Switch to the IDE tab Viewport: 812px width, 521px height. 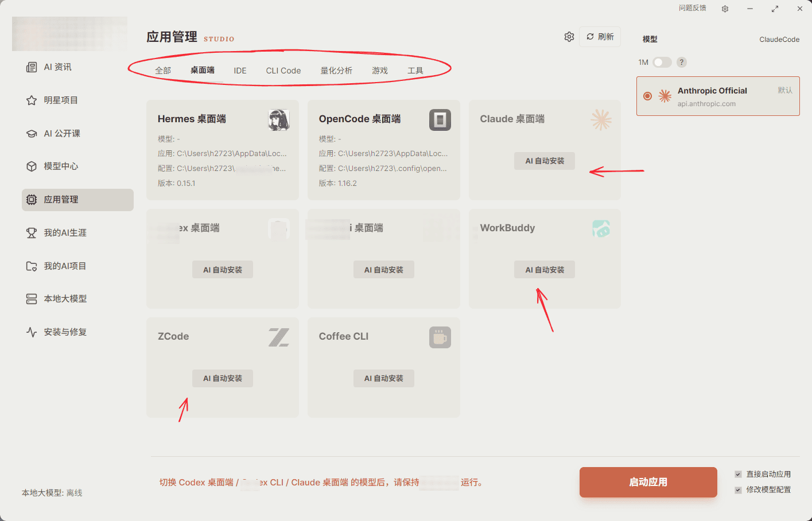click(x=240, y=71)
